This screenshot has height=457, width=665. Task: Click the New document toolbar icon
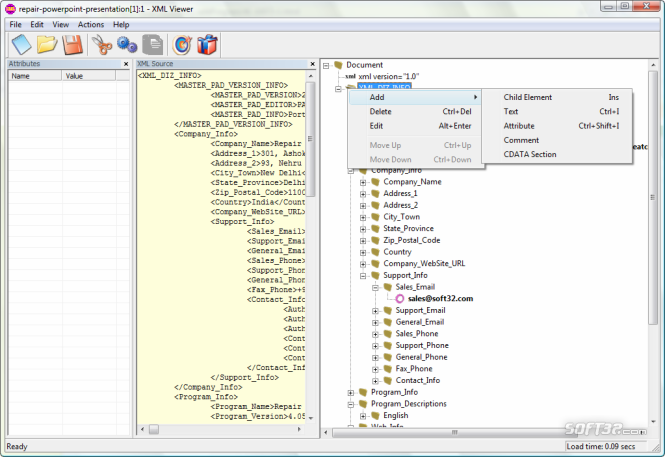pyautogui.click(x=21, y=45)
